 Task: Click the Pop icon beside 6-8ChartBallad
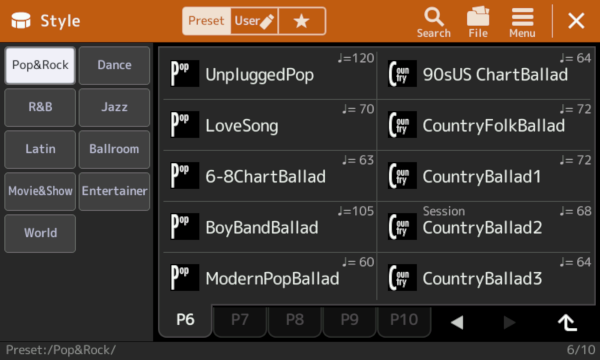(184, 175)
